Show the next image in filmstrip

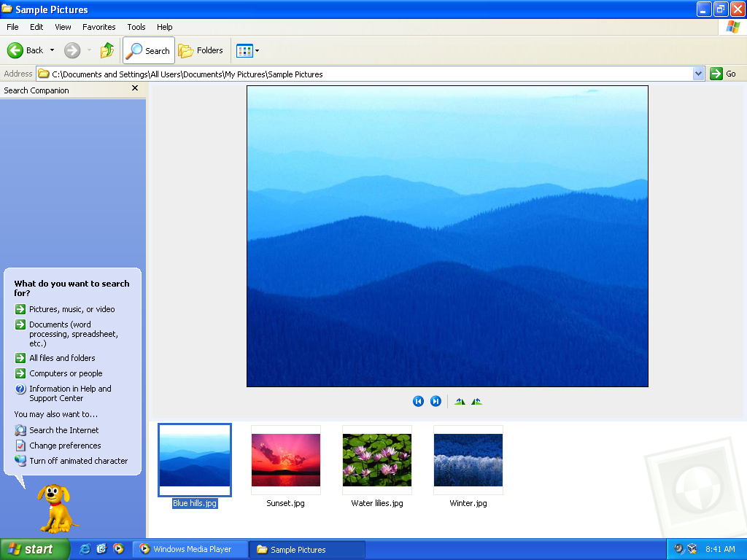(x=436, y=402)
